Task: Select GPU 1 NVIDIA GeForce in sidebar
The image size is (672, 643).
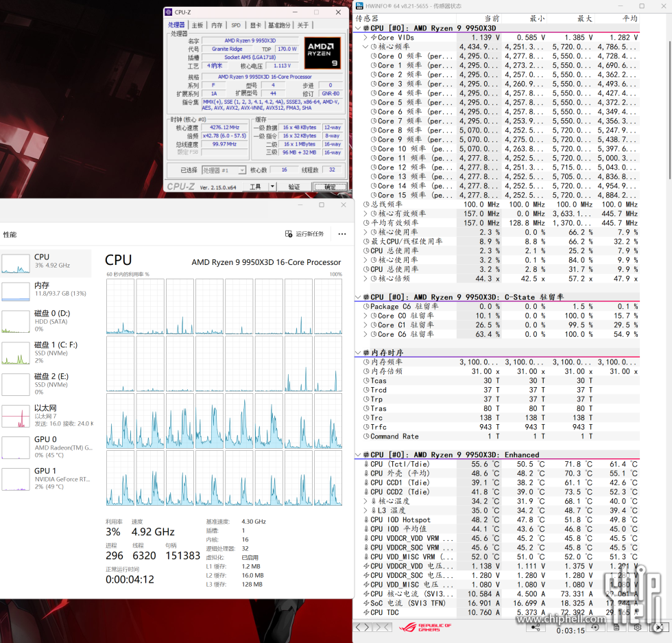Action: click(x=46, y=478)
